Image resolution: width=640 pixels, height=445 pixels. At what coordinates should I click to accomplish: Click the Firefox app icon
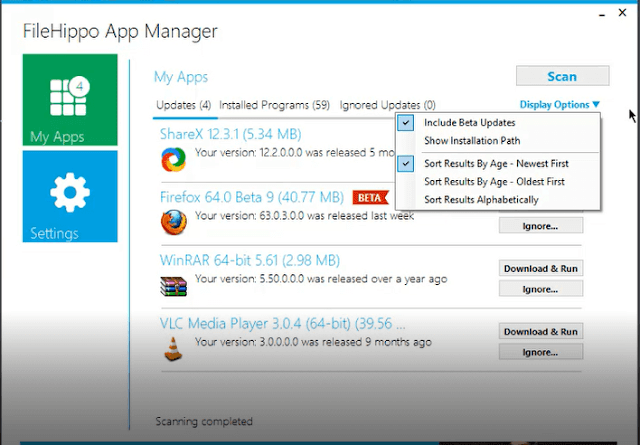173,222
